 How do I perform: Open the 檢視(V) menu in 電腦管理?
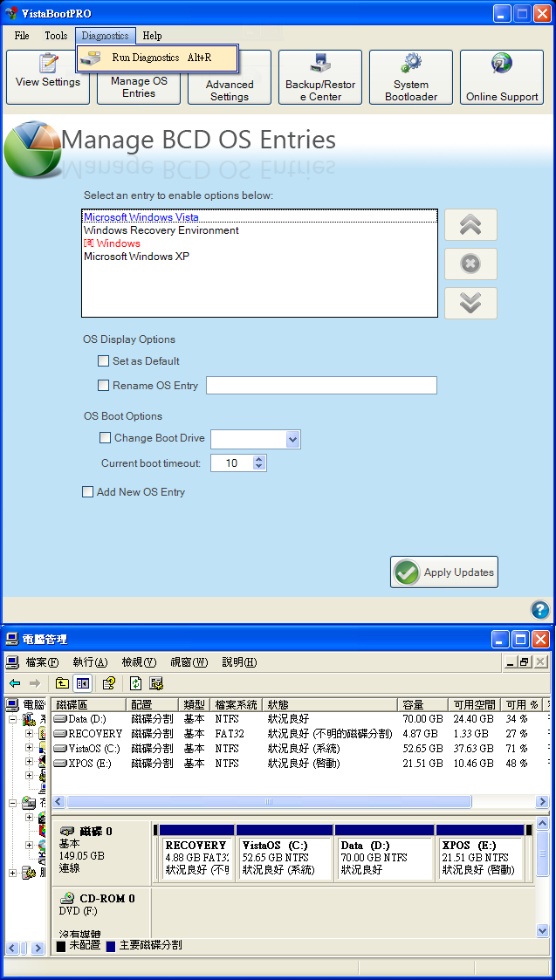pos(139,661)
